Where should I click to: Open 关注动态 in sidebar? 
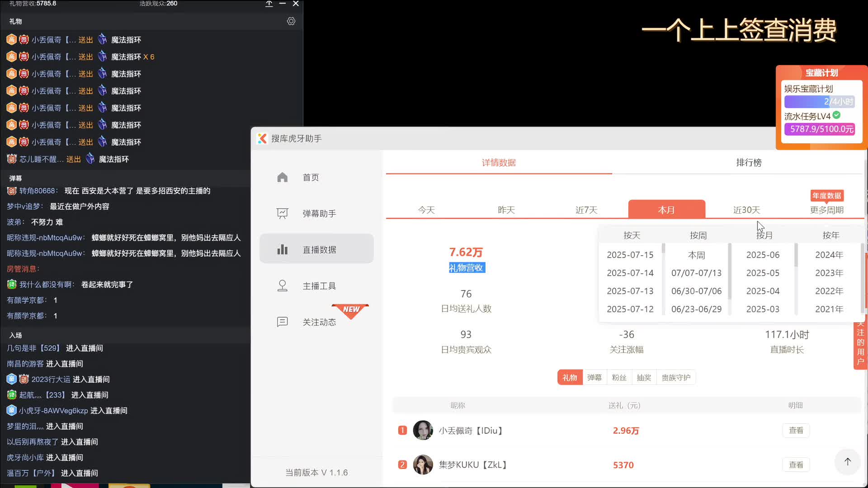coord(316,322)
